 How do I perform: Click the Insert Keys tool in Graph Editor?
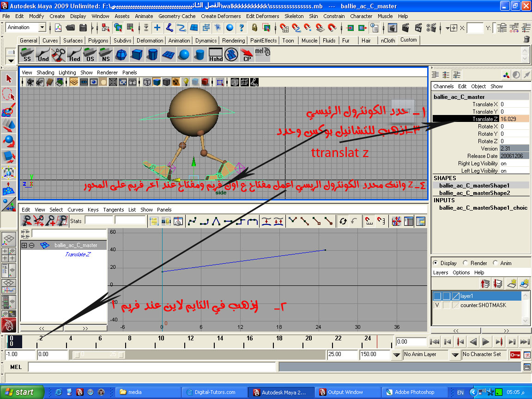38,221
